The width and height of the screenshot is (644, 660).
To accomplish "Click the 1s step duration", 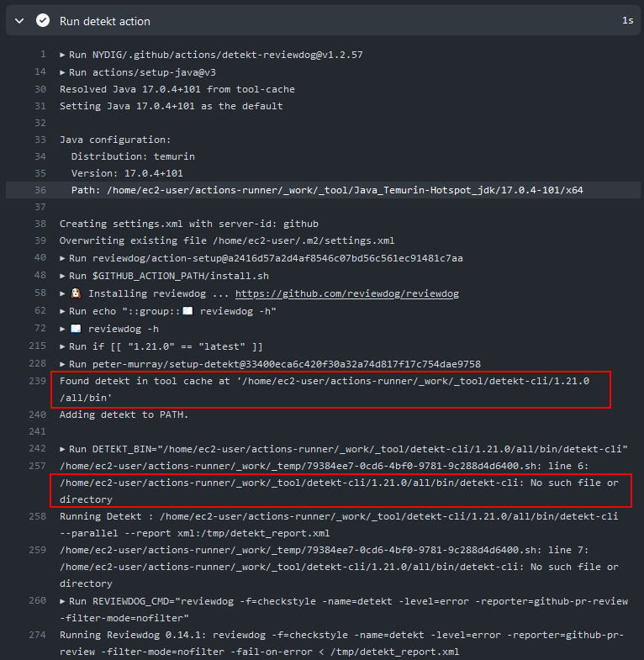I will click(627, 21).
